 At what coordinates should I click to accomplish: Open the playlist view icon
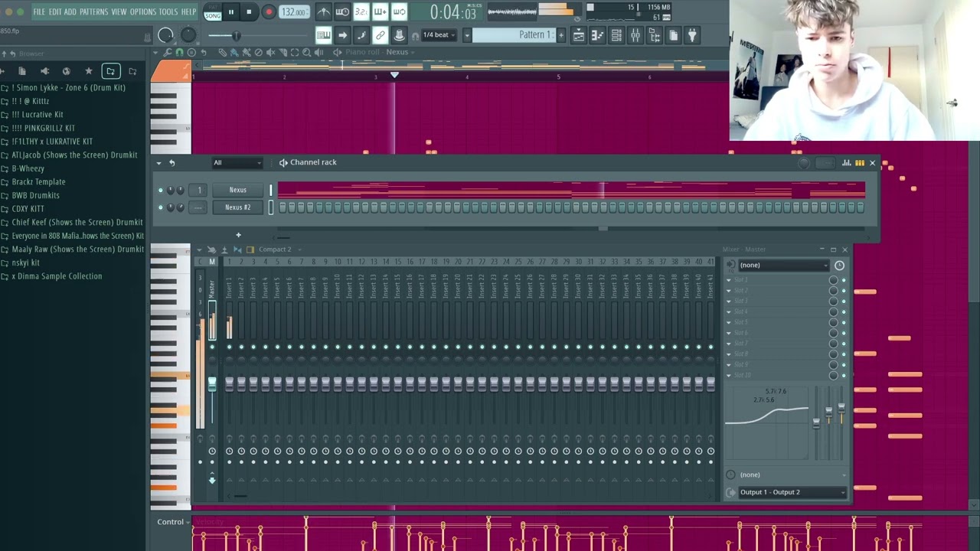(x=579, y=35)
